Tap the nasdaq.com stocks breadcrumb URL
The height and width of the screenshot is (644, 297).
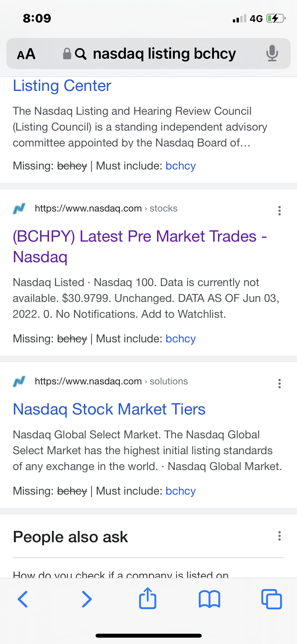click(106, 208)
